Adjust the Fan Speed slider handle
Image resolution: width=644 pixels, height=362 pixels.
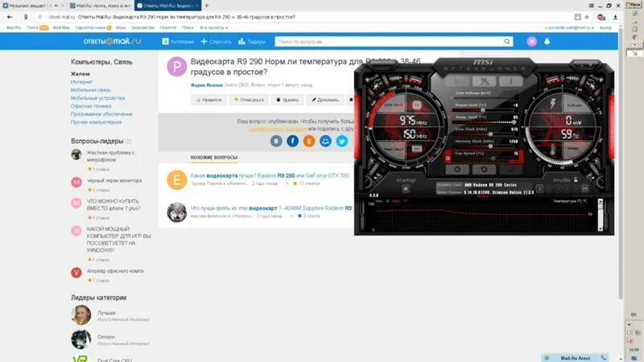click(493, 158)
